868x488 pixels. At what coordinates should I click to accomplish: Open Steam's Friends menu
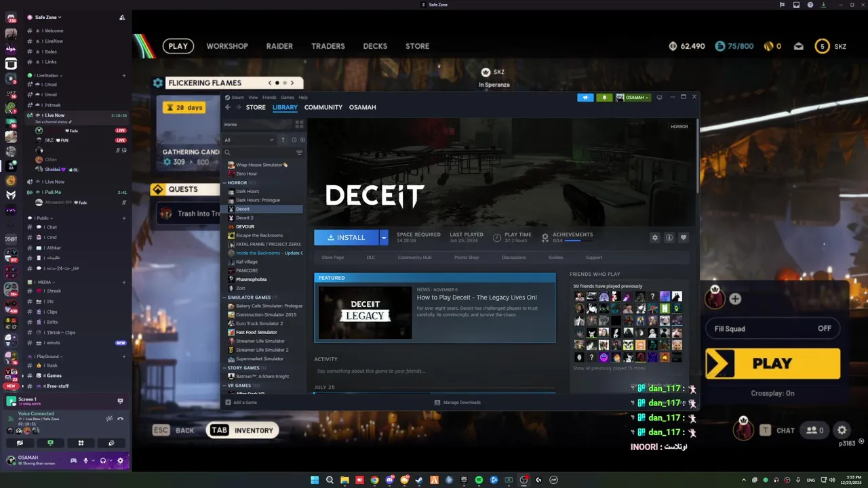[x=269, y=98]
